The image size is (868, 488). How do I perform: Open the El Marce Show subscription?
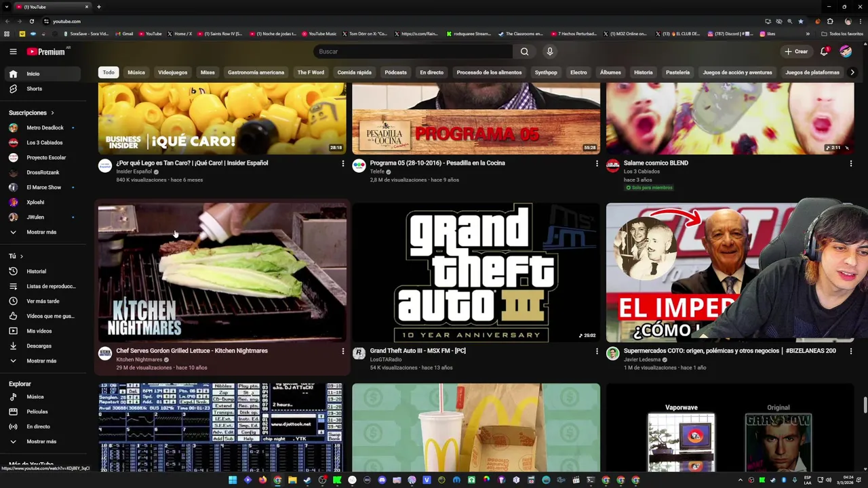pyautogui.click(x=44, y=187)
